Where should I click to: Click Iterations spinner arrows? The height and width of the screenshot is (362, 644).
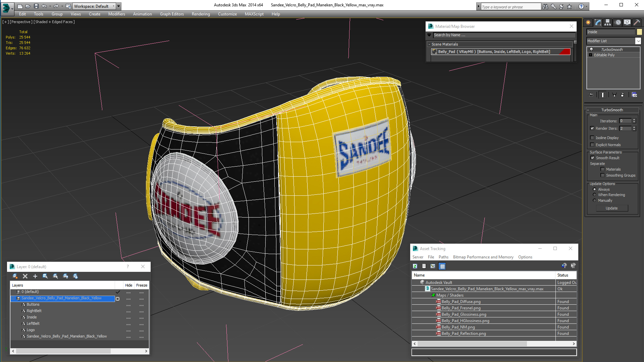pyautogui.click(x=634, y=121)
